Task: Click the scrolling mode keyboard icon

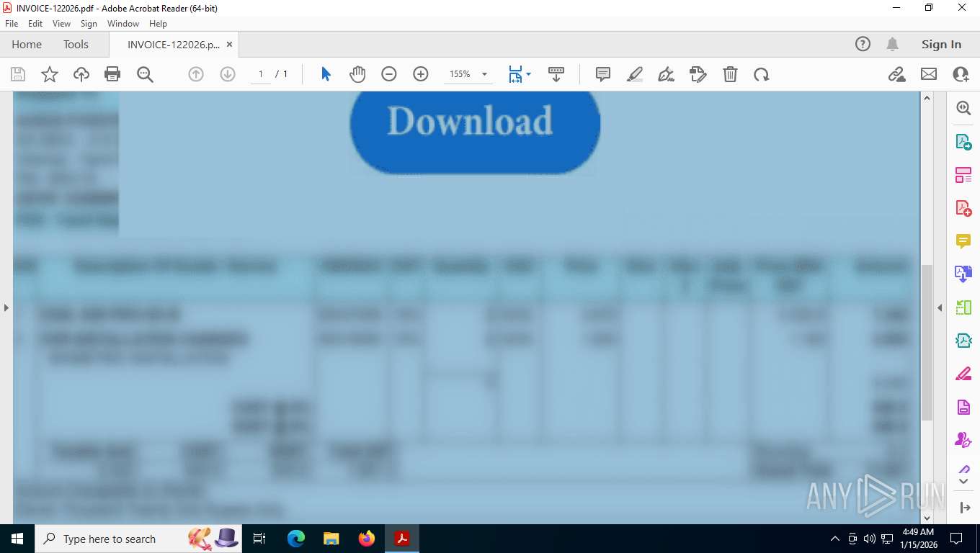Action: [x=556, y=74]
